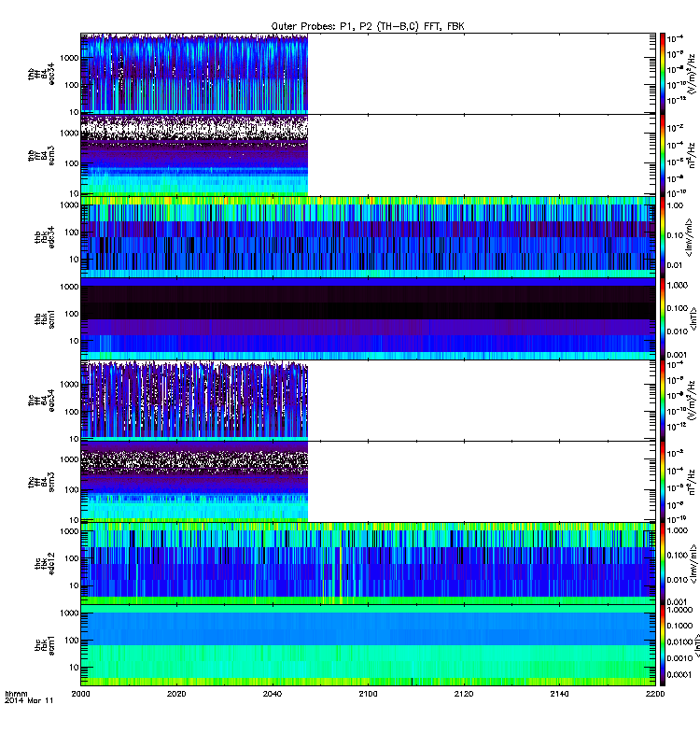The height and width of the screenshot is (747, 700).
Task: Click the '1.0000' color scale value of thc scm1
Action: 679,610
